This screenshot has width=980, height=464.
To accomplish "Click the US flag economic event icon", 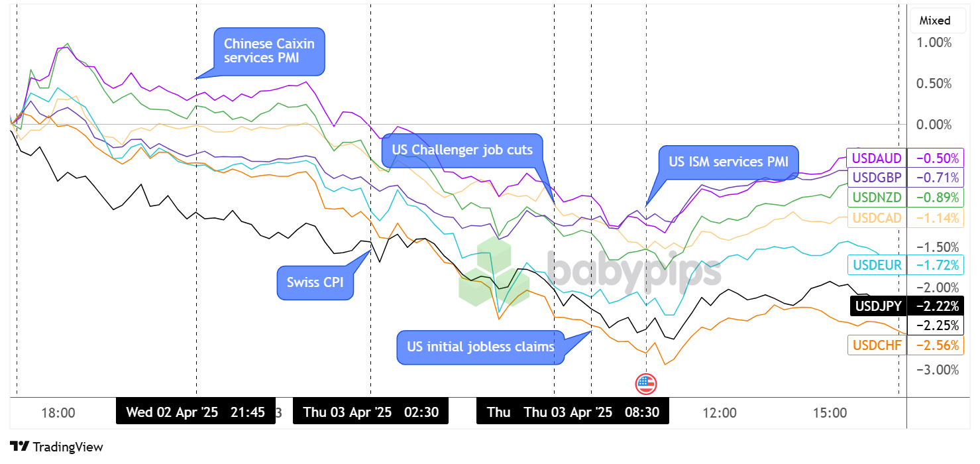I will click(x=645, y=383).
